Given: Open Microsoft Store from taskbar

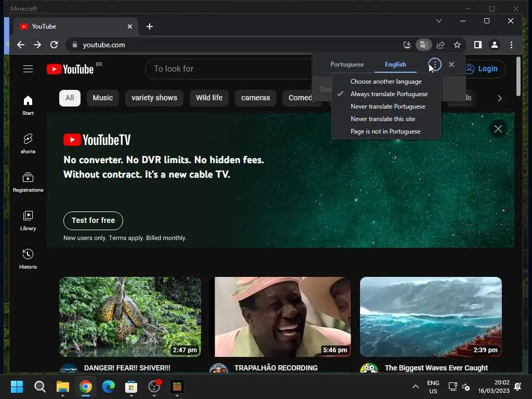Looking at the screenshot, I should click(131, 387).
